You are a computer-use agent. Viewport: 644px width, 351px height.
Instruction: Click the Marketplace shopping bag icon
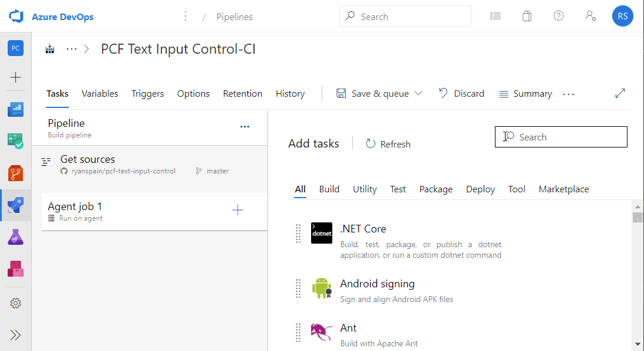pyautogui.click(x=527, y=16)
